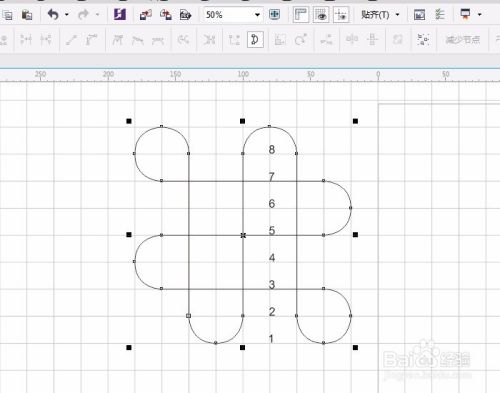Click the horizontal ruler at the 100 mark
The height and width of the screenshot is (393, 500).
[243, 75]
